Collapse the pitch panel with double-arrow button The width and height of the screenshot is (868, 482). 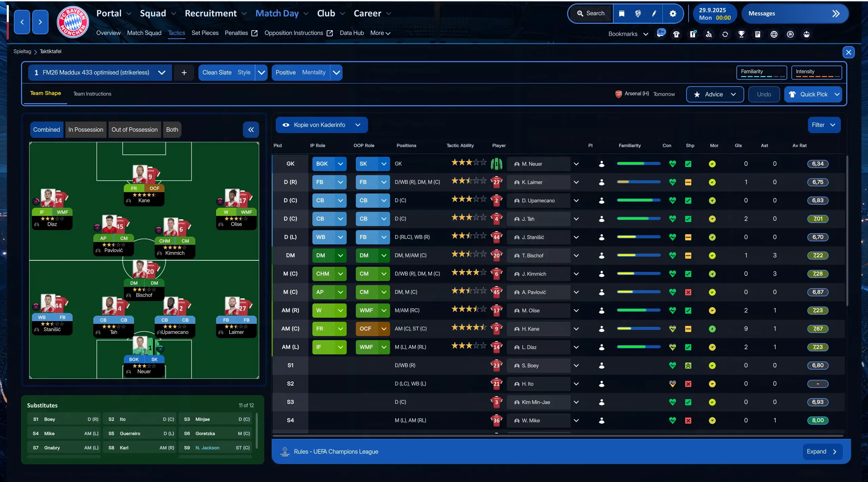point(251,130)
